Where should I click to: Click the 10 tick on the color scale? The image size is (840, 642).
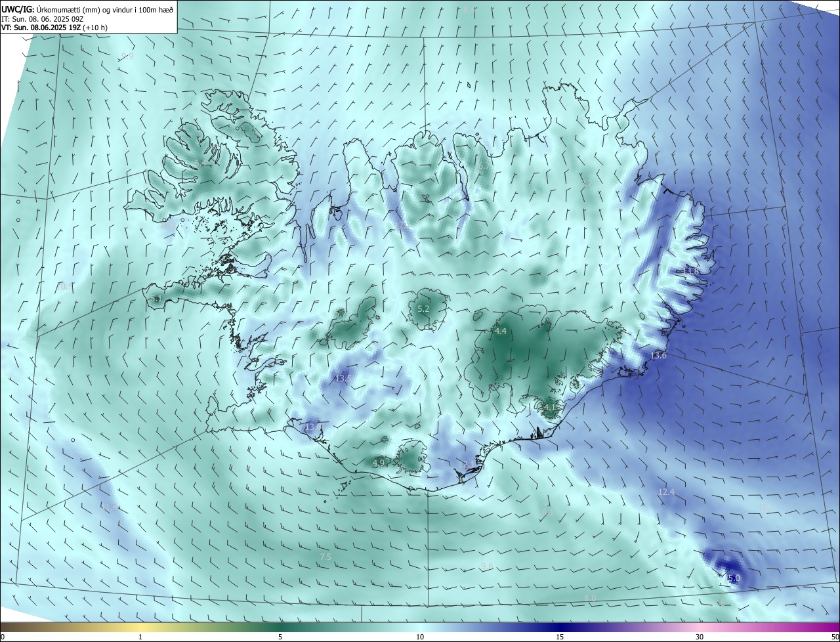pos(420,637)
